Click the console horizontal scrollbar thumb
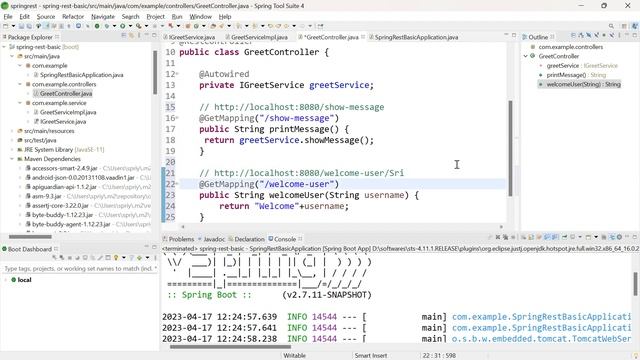 pos(231,347)
